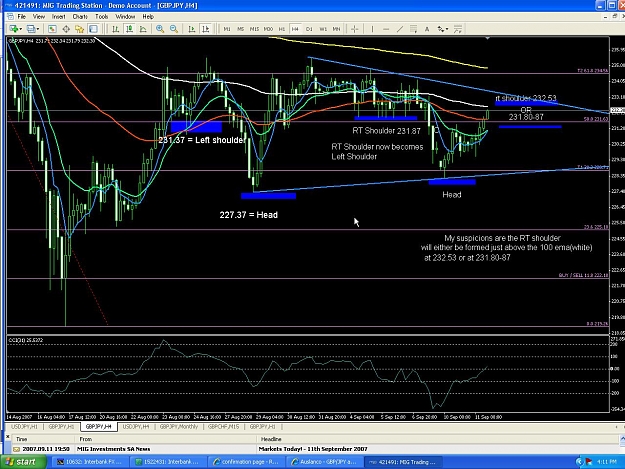This screenshot has height=469, width=625.
Task: Select the M5 timeframe
Action: click(240, 29)
